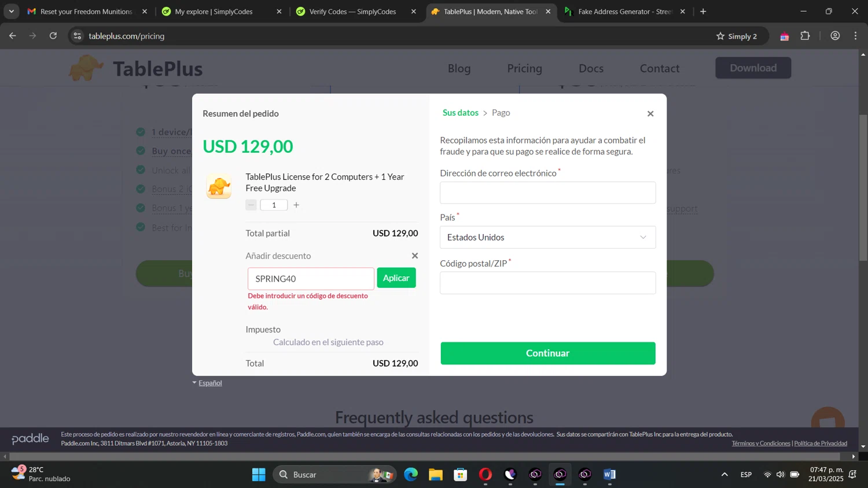The image size is (868, 488).
Task: Open Wi-Fi network settings icon
Action: coord(767,475)
